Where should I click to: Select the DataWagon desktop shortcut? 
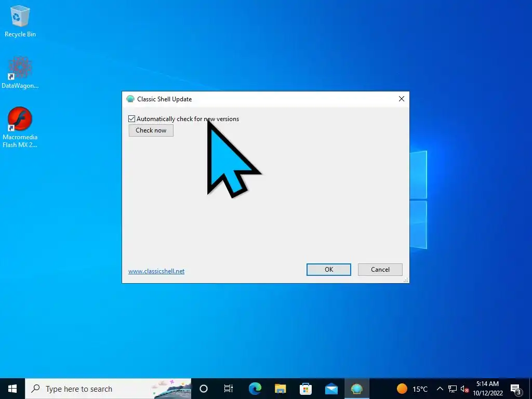20,73
